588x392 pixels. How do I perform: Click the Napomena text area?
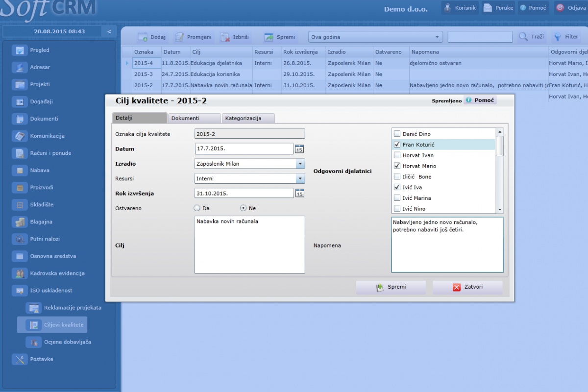(447, 245)
